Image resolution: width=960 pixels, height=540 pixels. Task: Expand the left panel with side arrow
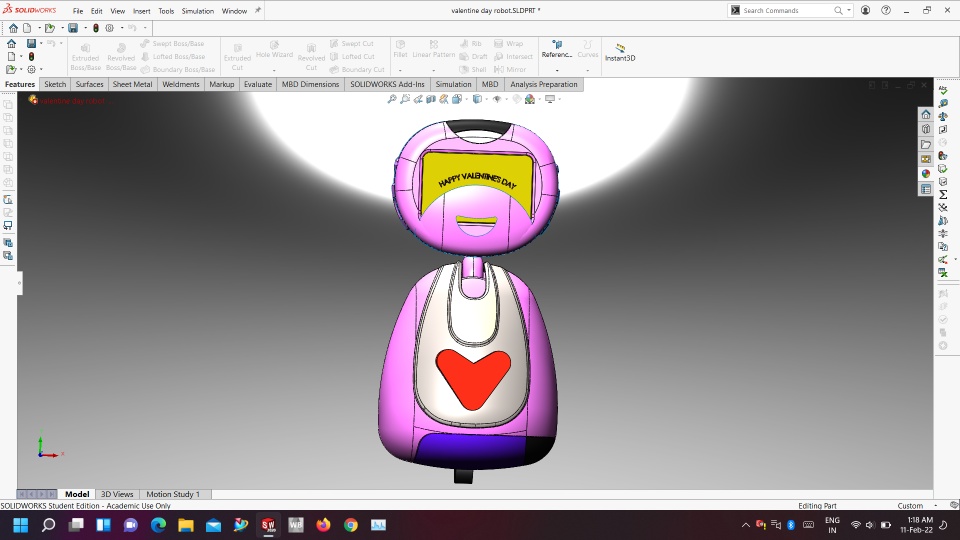[19, 284]
